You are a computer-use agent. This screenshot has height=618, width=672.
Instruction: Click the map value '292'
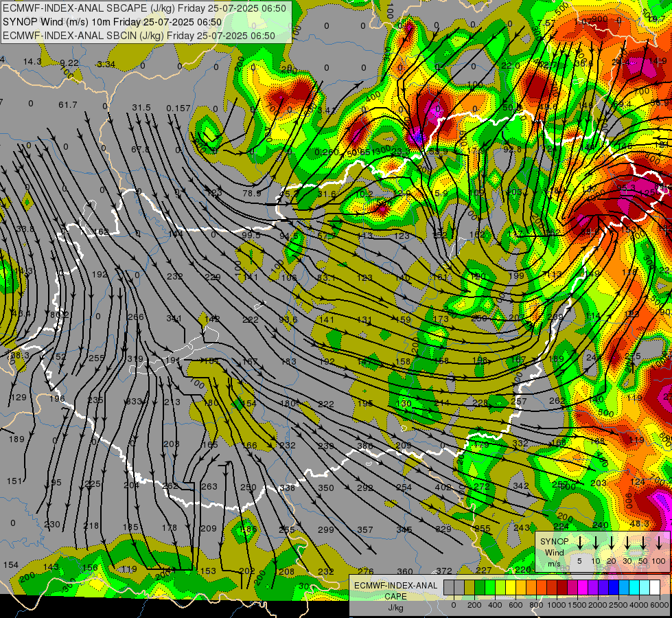pyautogui.click(x=364, y=488)
